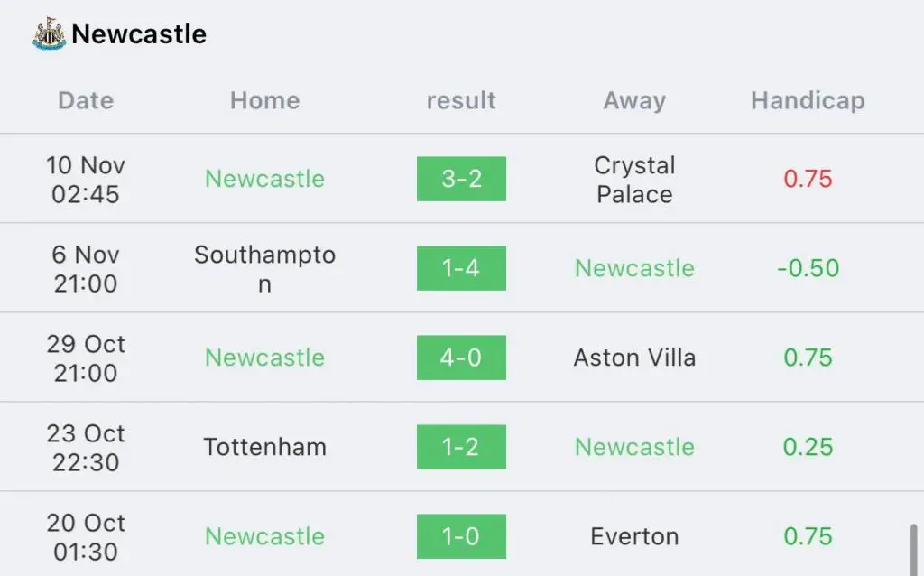Open the 1-2 Tottenham match result

461,447
